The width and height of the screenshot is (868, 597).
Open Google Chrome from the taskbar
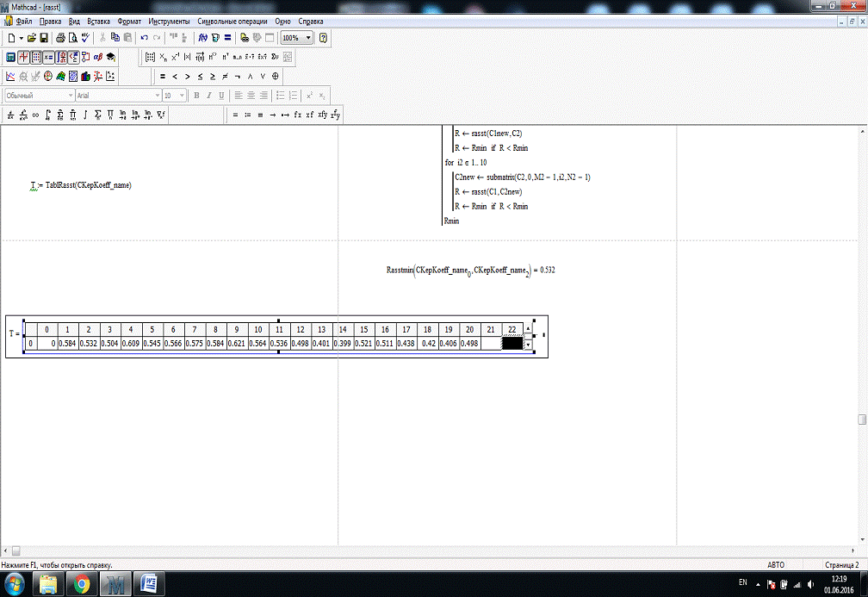coord(82,584)
